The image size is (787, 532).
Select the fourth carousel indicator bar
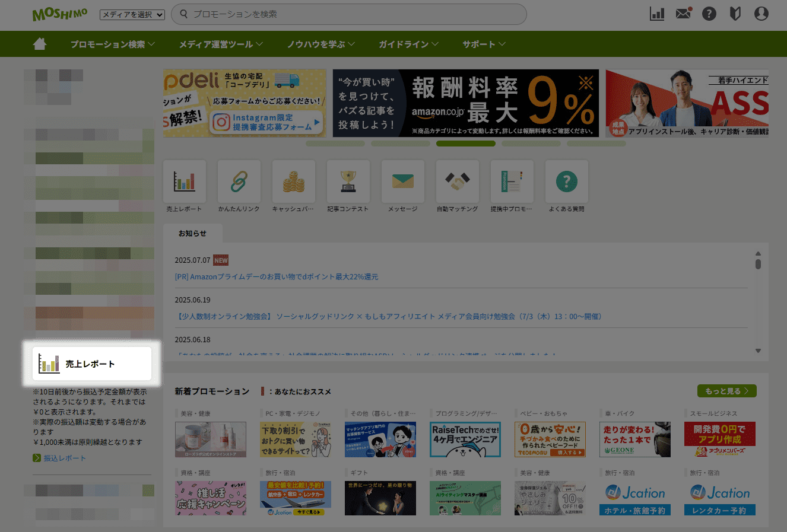[531, 144]
